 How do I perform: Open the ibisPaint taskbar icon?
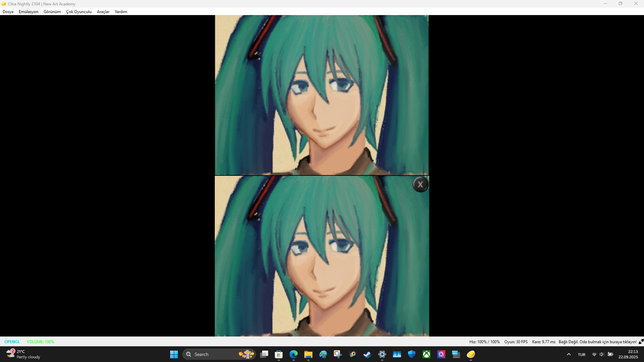click(x=353, y=354)
